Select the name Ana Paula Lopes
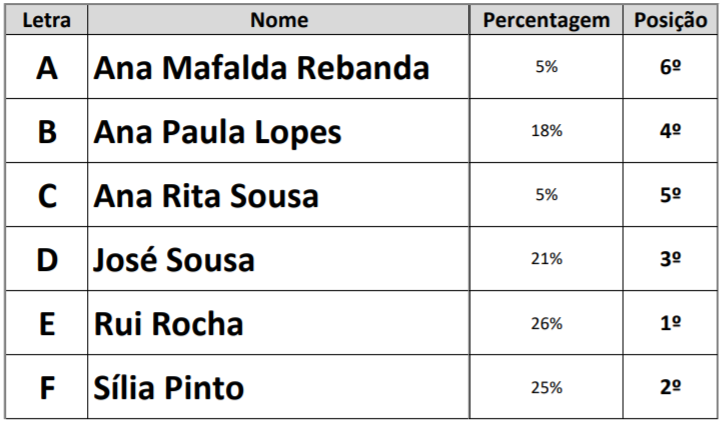724x424 pixels. click(x=217, y=132)
